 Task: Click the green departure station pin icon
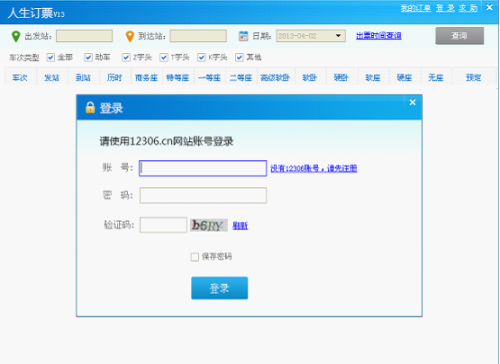point(16,36)
